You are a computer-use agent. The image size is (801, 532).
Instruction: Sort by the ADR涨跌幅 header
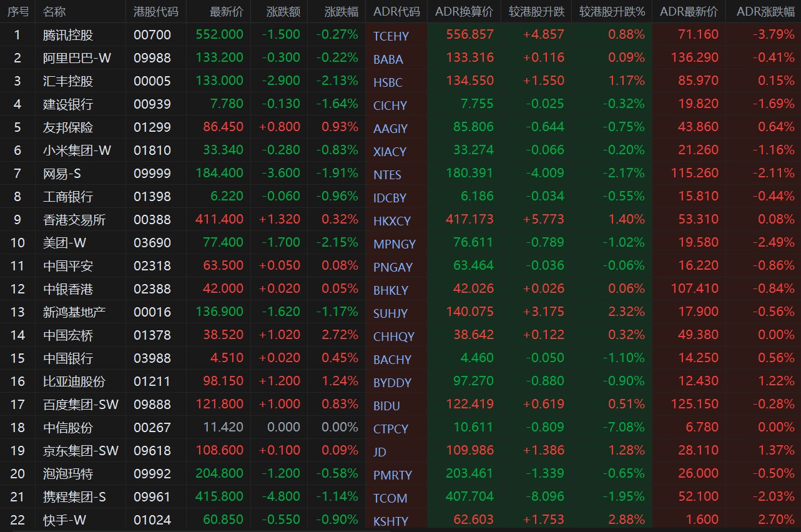(x=765, y=12)
